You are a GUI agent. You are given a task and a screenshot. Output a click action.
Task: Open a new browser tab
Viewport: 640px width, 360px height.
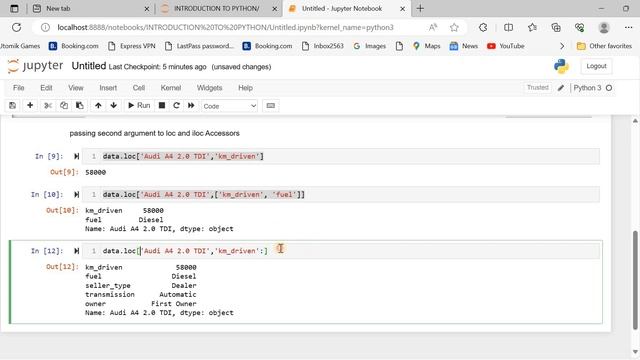420,9
